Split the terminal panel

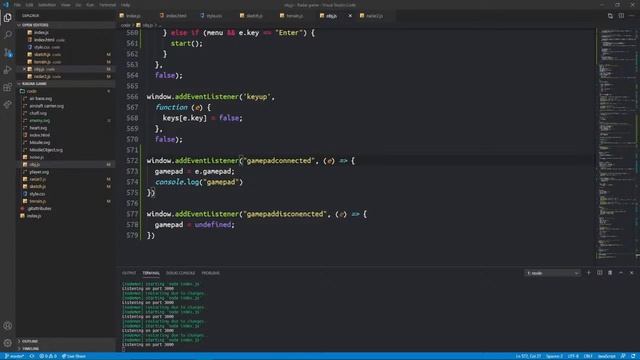600,273
